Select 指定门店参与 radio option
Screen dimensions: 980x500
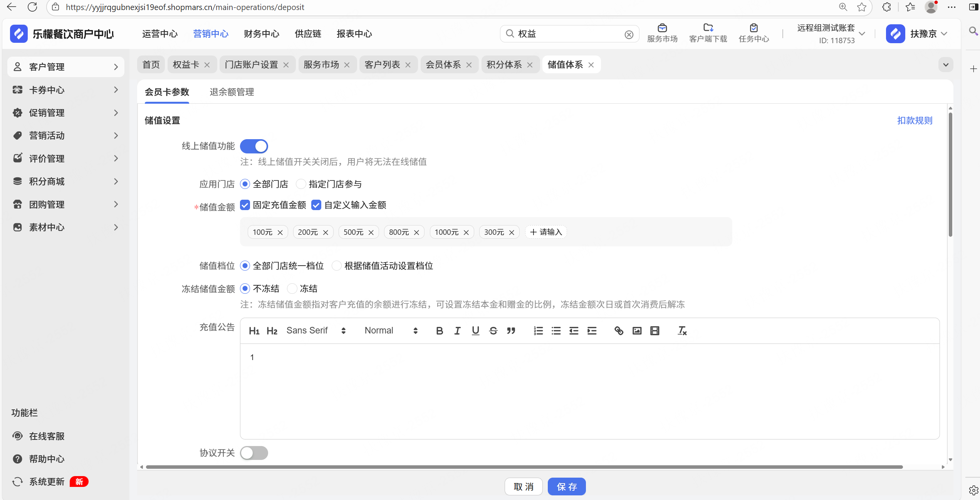(301, 184)
